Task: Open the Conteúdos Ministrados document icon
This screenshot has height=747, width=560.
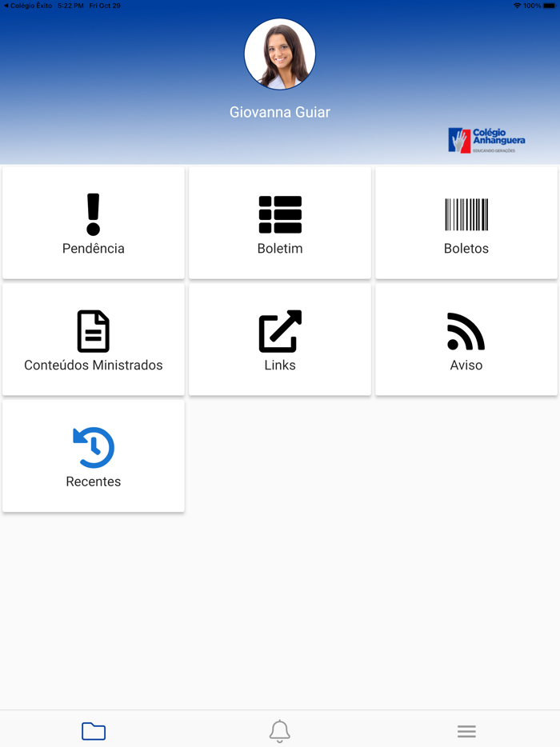Action: point(94,331)
